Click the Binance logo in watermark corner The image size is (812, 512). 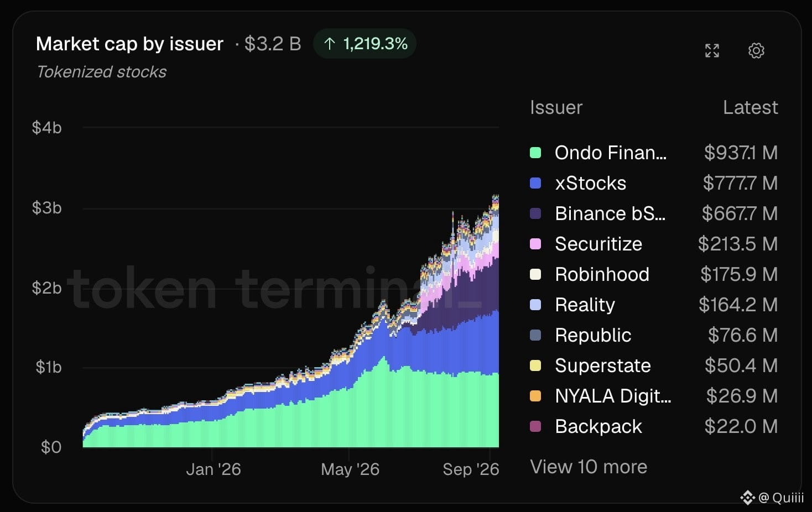click(x=748, y=498)
